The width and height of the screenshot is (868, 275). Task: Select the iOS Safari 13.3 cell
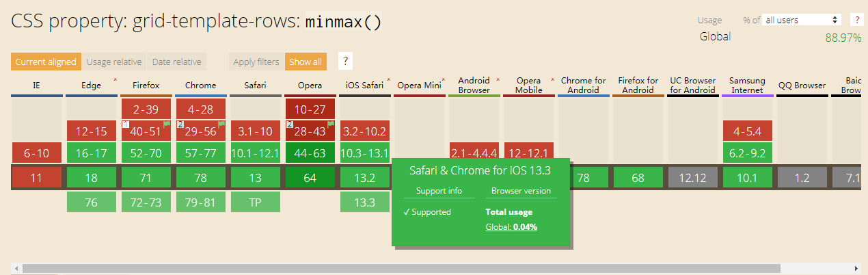pos(365,202)
